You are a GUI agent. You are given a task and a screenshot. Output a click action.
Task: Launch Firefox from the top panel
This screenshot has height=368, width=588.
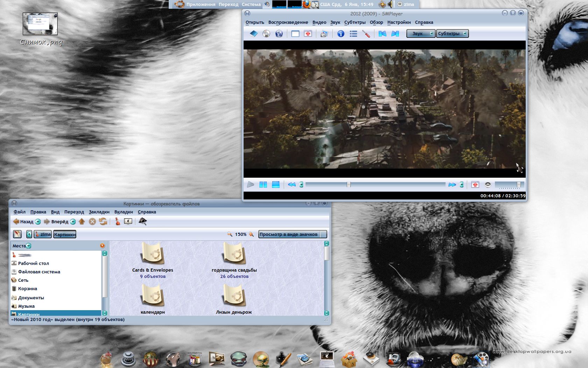306,4
